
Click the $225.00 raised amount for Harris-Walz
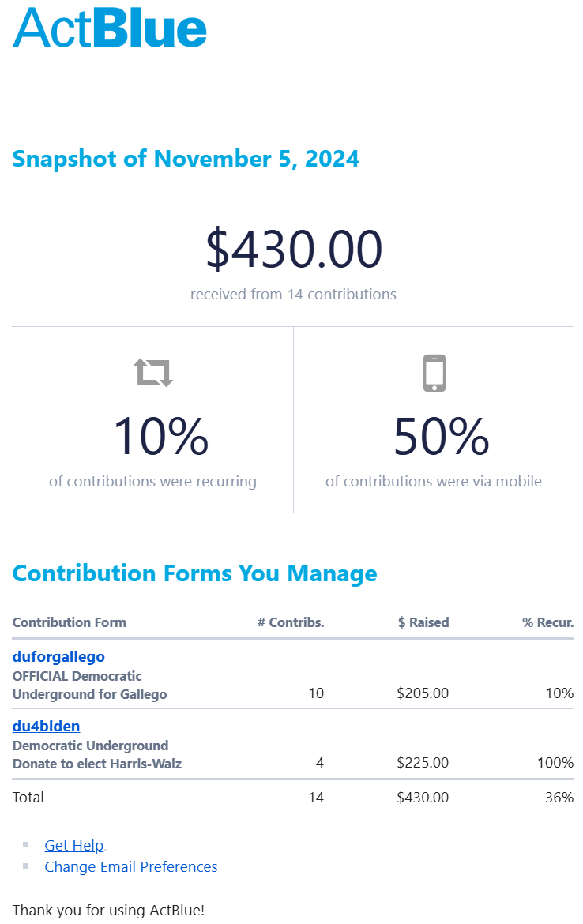point(423,763)
